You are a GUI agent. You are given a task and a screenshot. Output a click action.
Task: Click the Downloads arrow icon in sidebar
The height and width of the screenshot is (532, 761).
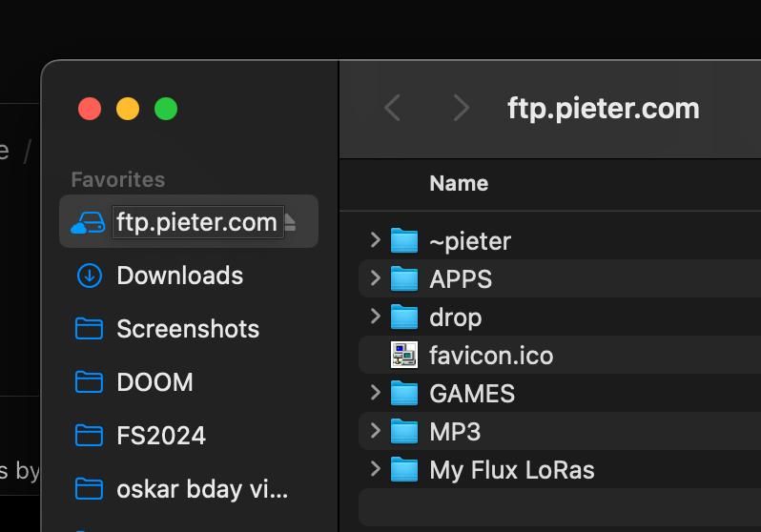click(89, 276)
